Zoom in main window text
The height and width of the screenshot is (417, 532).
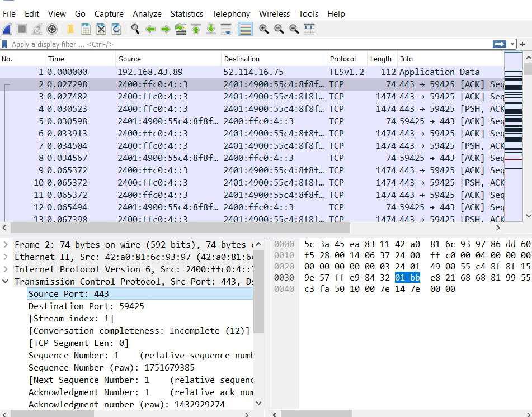click(264, 30)
